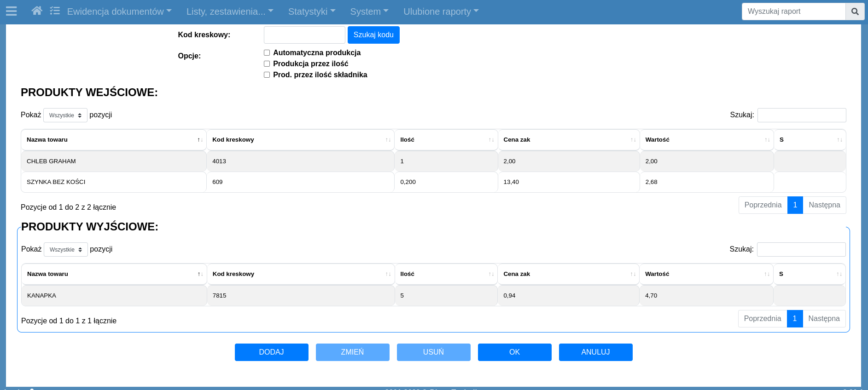Click the Szukaj kodu button
868x390 pixels.
tap(373, 35)
